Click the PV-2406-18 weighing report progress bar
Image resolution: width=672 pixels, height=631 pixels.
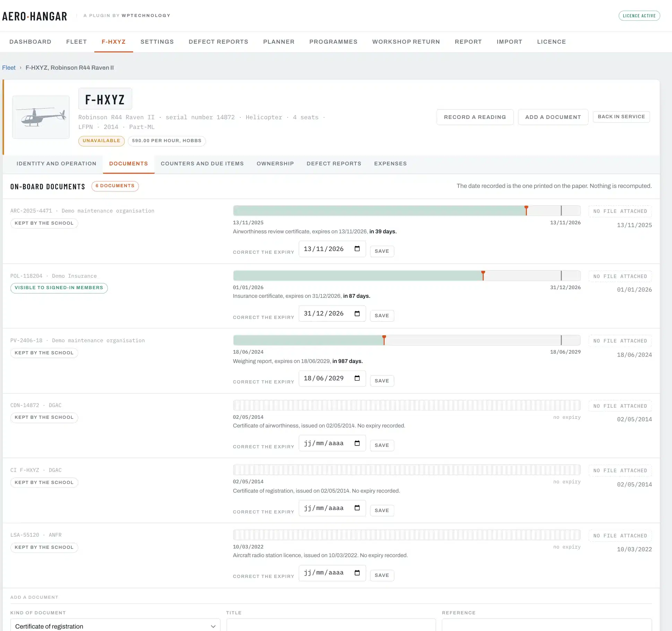pyautogui.click(x=407, y=340)
